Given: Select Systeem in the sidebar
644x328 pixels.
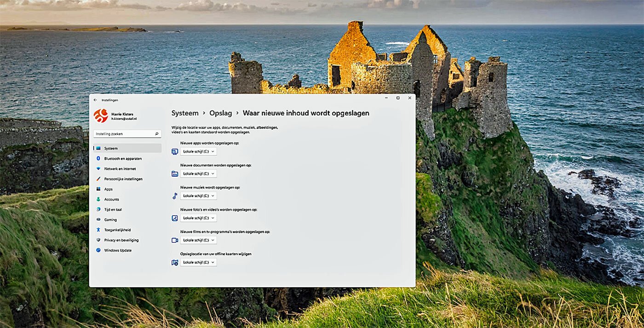Looking at the screenshot, I should pos(127,148).
